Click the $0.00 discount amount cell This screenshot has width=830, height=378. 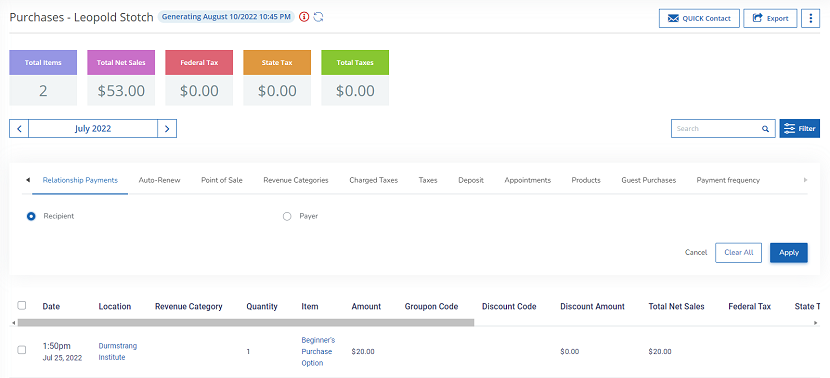(x=570, y=352)
